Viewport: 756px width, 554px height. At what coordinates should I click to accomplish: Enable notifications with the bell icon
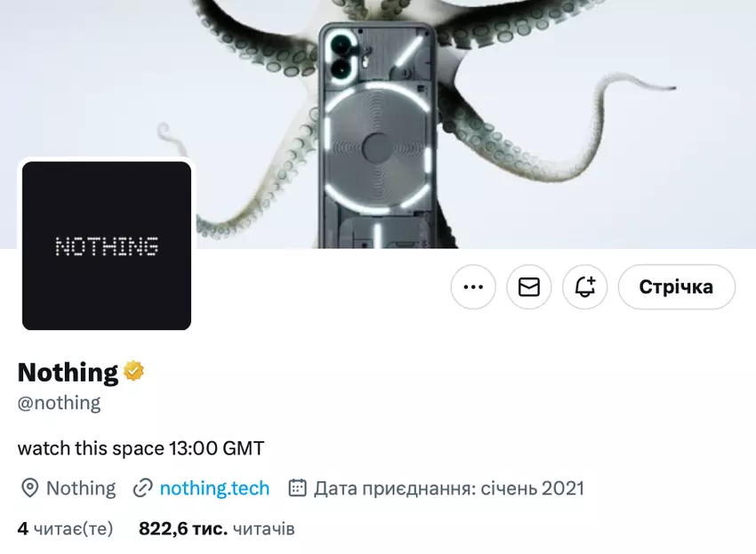585,287
